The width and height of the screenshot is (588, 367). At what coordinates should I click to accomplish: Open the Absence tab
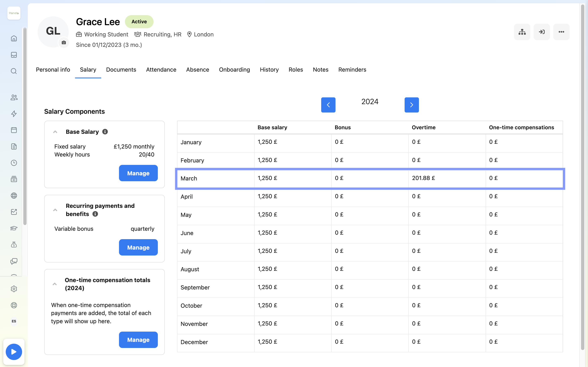197,70
